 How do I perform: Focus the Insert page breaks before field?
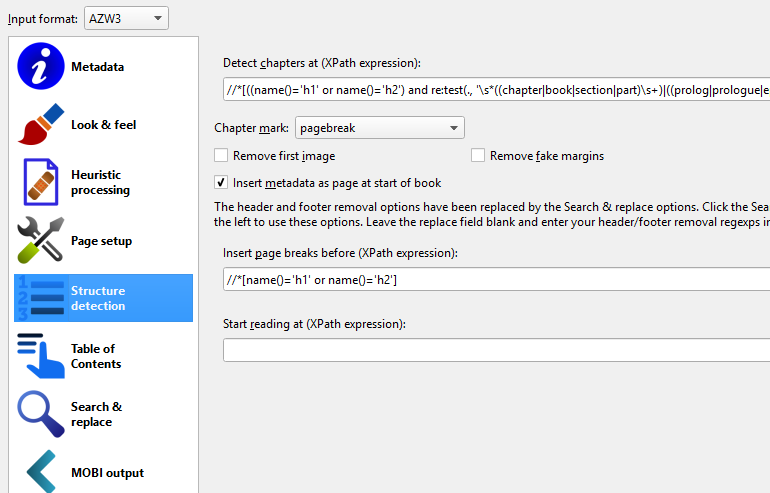496,279
